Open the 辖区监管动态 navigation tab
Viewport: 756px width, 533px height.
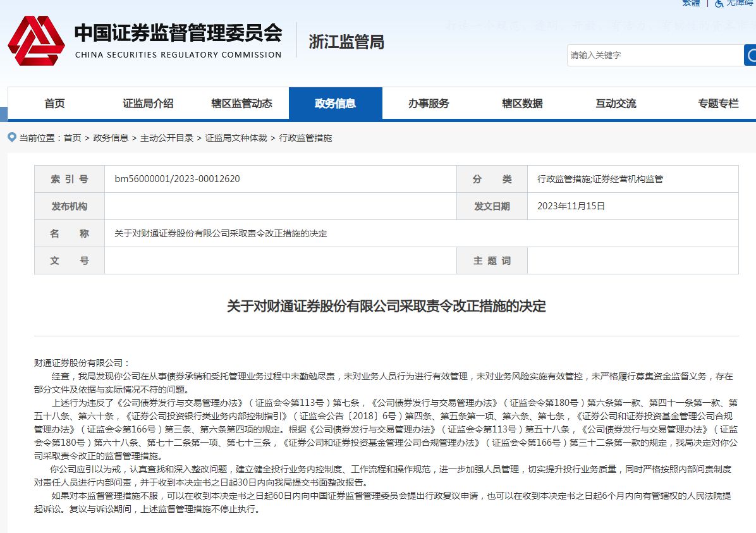coord(241,103)
